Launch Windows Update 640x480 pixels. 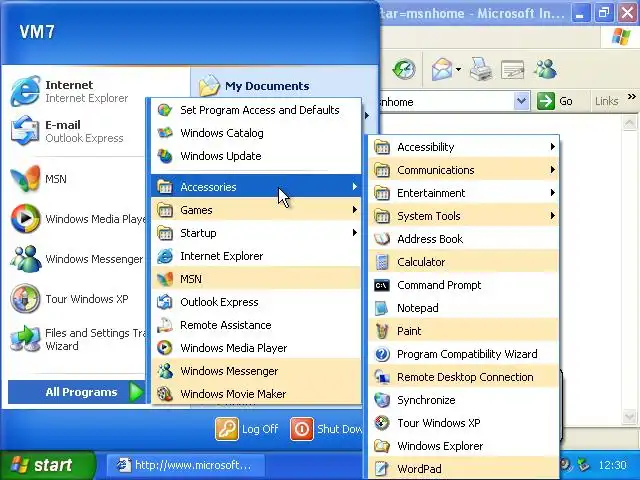point(256,156)
